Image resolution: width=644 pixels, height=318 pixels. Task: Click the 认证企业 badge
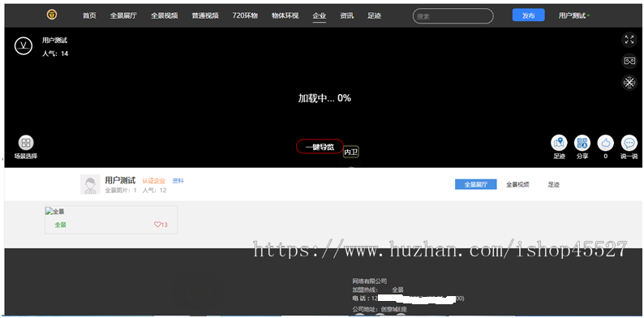click(x=153, y=181)
